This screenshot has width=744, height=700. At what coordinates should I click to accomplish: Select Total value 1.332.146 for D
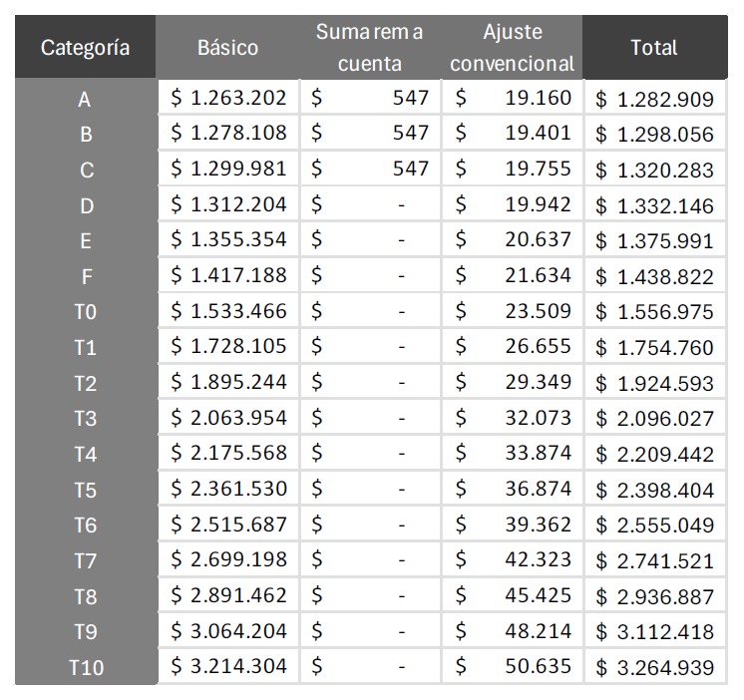coord(655,205)
